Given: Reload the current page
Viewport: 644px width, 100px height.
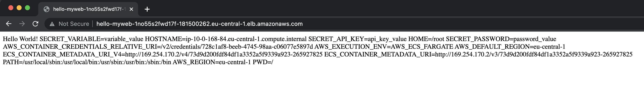Looking at the screenshot, I should (x=36, y=24).
